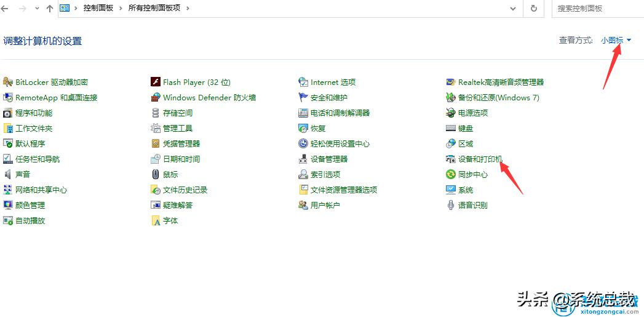
Task: Select the 所有控制面板项 breadcrumb segment
Action: (154, 8)
